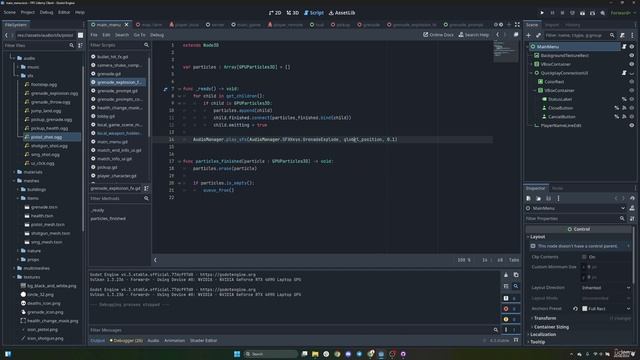
Task: Open script attached to MainMenu node
Action: pos(624,47)
